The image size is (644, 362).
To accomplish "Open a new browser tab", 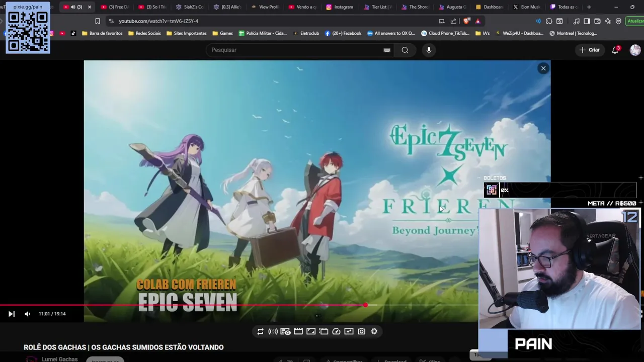I will pos(589,7).
